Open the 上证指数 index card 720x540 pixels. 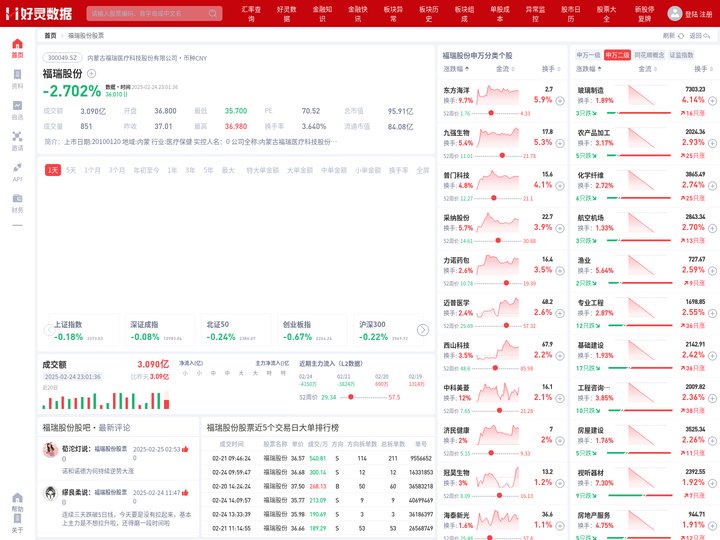click(x=82, y=330)
